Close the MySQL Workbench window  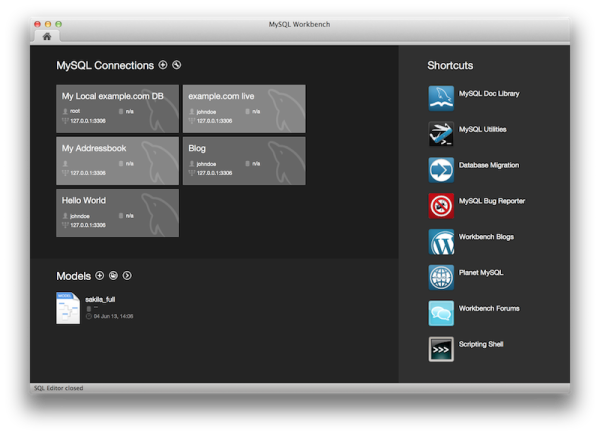coord(37,24)
